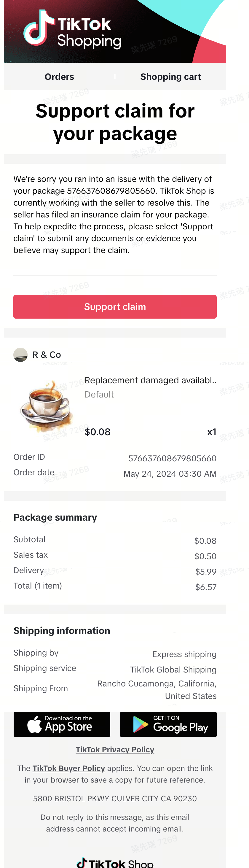Click the Get it on Google Play badge

[168, 724]
